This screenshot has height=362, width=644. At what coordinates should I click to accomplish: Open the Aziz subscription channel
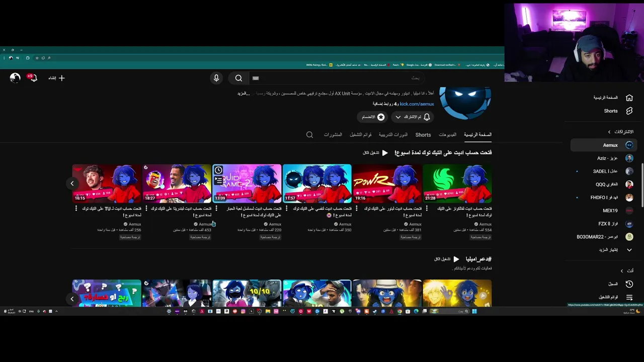pyautogui.click(x=604, y=158)
